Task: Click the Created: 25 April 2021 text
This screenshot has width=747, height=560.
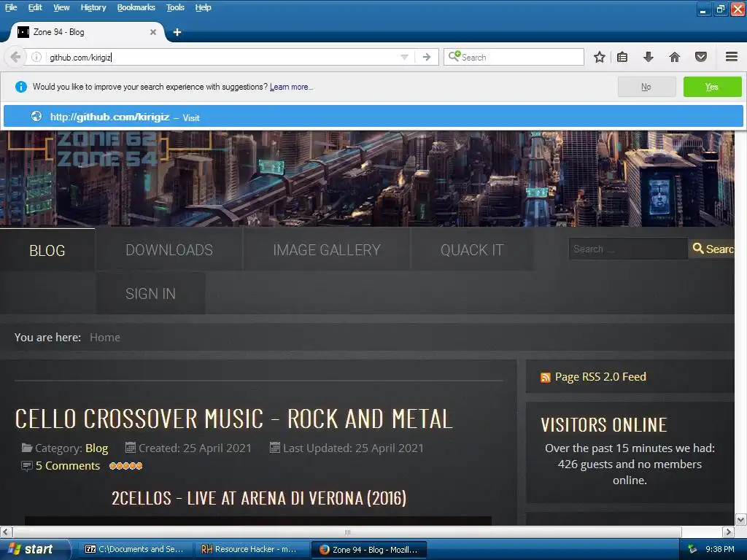Action: [194, 448]
